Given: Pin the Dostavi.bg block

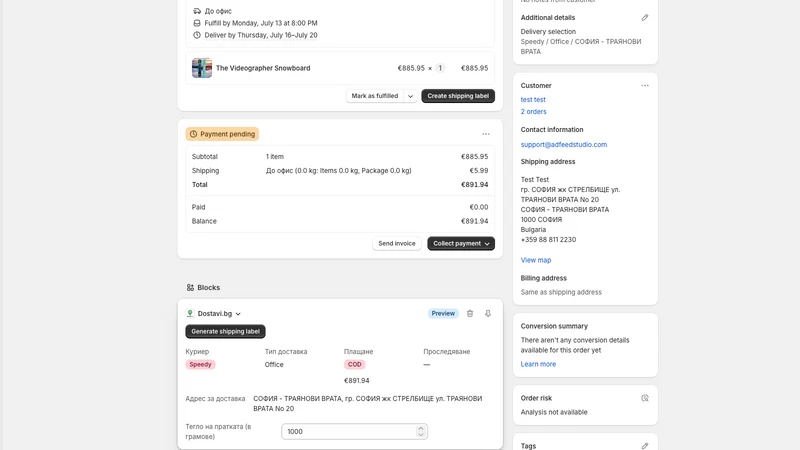Looking at the screenshot, I should pos(488,313).
